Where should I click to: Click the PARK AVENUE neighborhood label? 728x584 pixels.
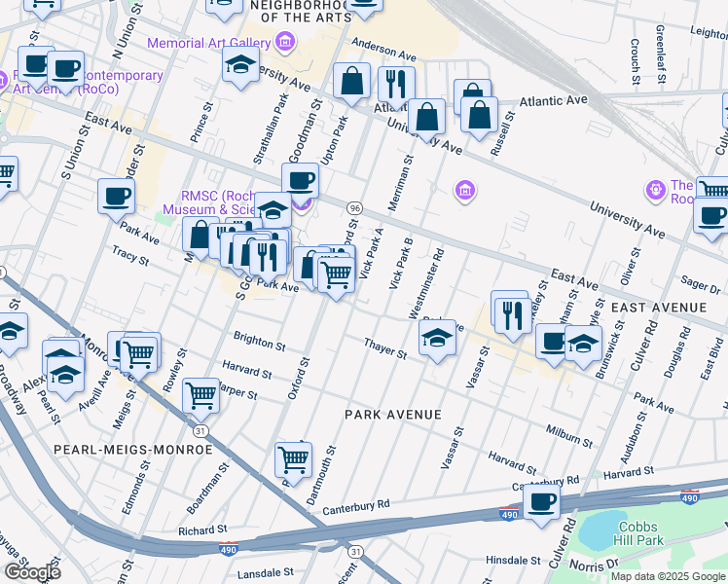coord(393,415)
